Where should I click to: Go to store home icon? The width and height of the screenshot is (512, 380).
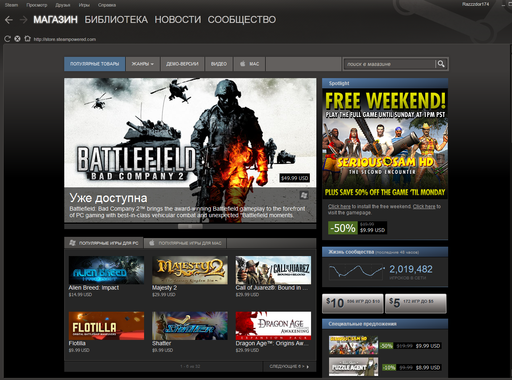(27, 39)
